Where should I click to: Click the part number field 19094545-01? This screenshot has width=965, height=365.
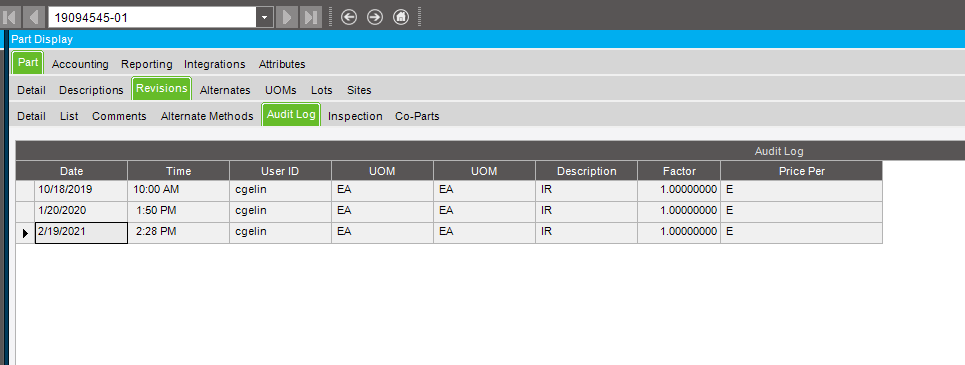(152, 17)
